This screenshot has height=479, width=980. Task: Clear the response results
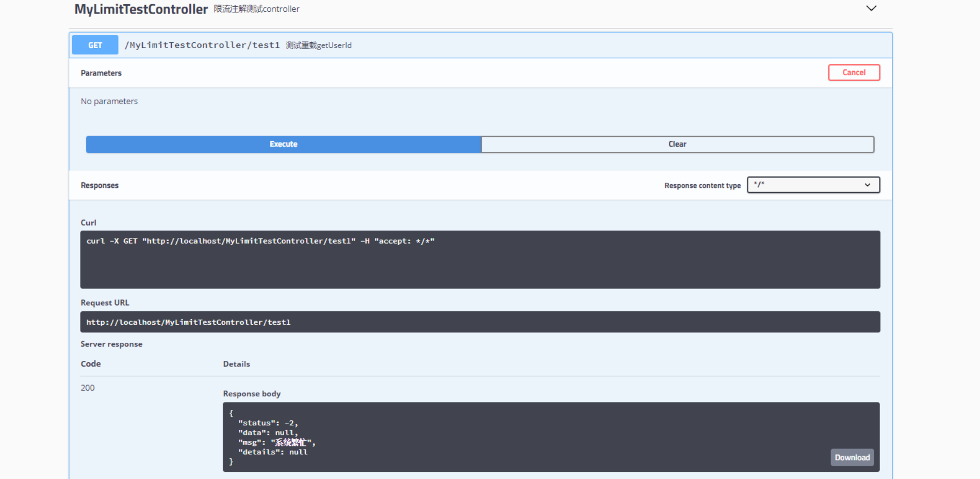(678, 144)
